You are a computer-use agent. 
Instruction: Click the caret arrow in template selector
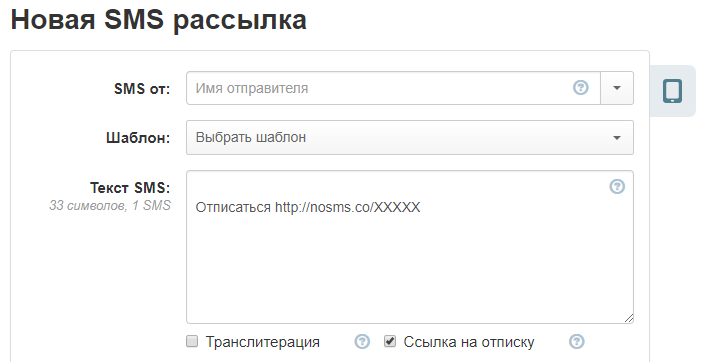617,138
